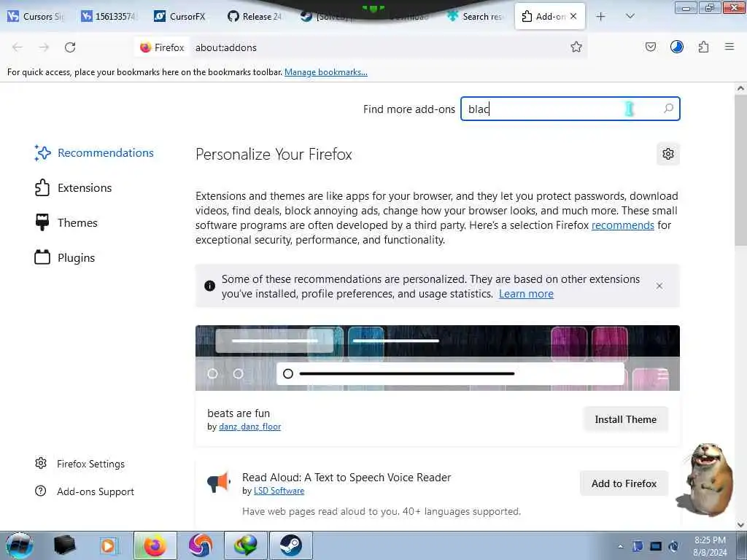Open the Release GitHub tab
Viewport: 747px width, 560px height.
(255, 16)
